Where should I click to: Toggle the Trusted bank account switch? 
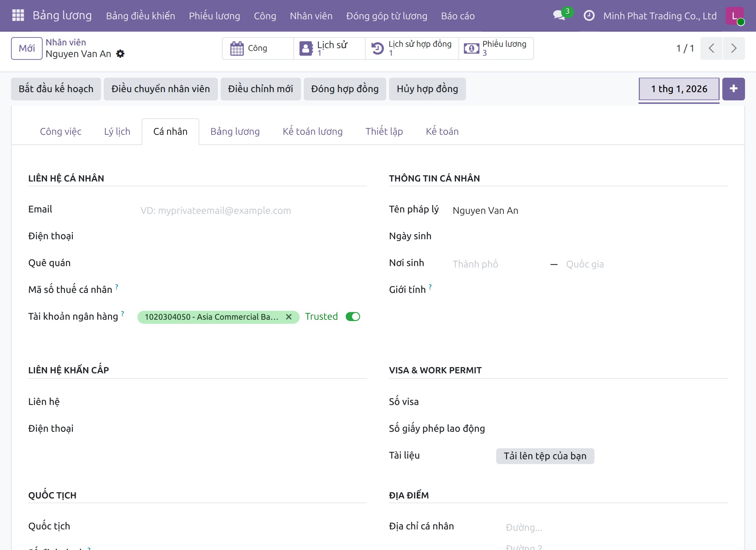click(353, 317)
